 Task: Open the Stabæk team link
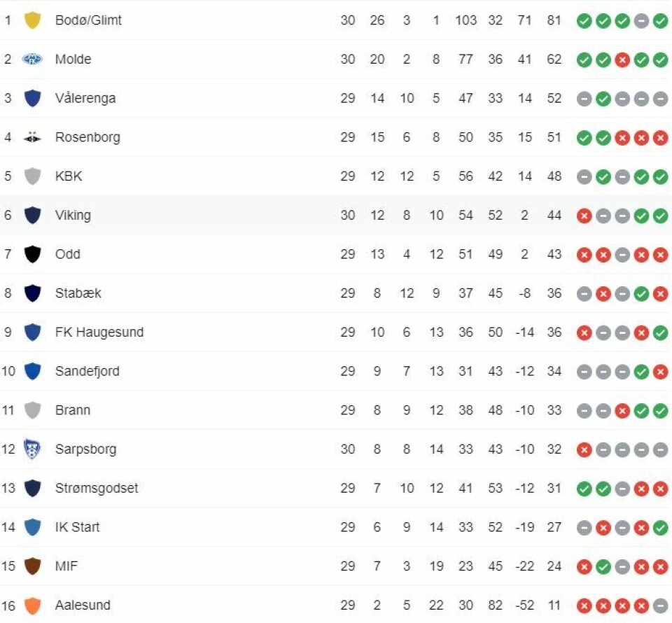78,293
